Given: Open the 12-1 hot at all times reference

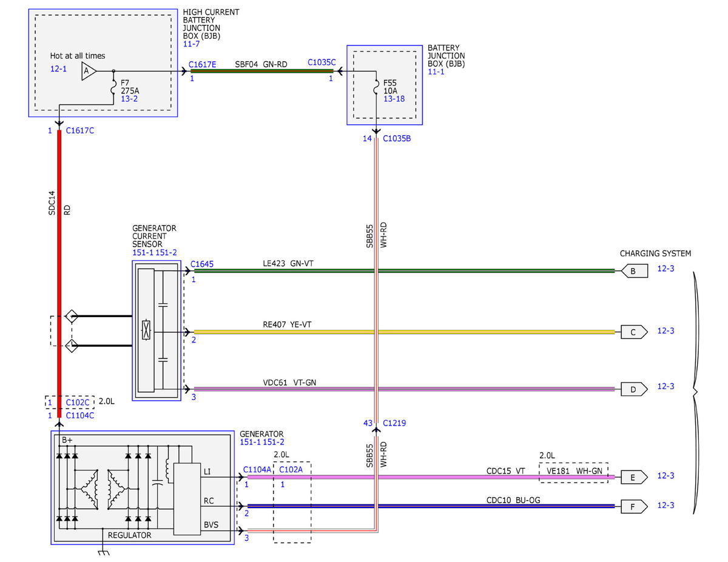Looking at the screenshot, I should coord(59,70).
